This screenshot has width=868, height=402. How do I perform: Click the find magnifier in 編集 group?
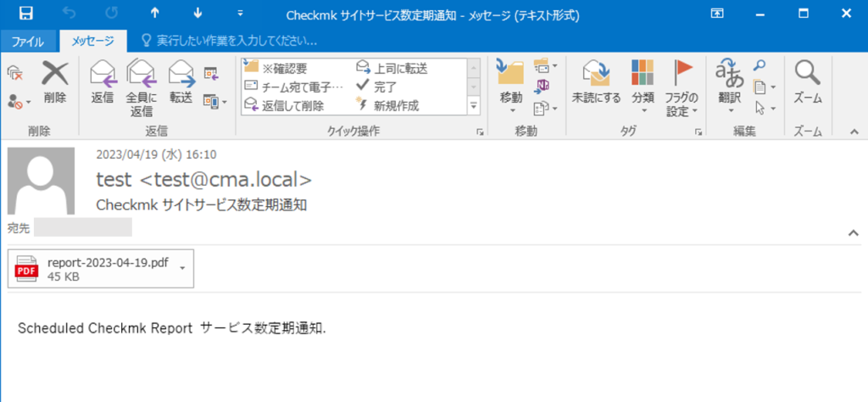759,66
